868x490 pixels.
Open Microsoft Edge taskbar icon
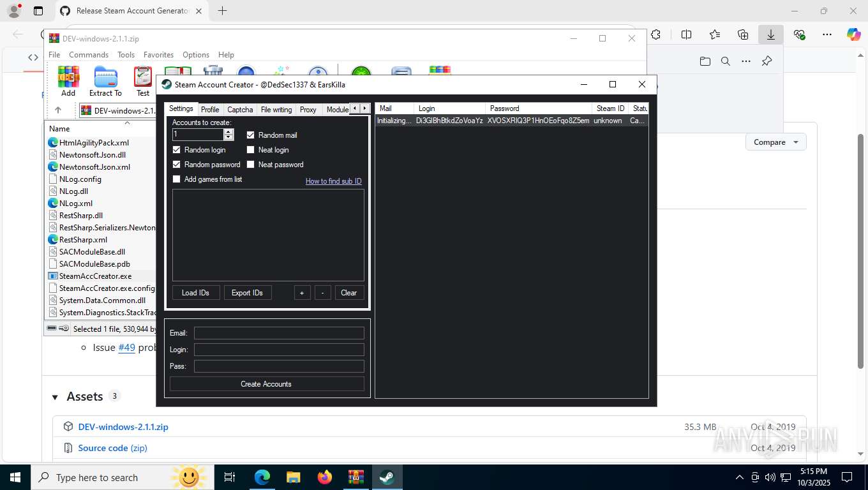(x=262, y=477)
